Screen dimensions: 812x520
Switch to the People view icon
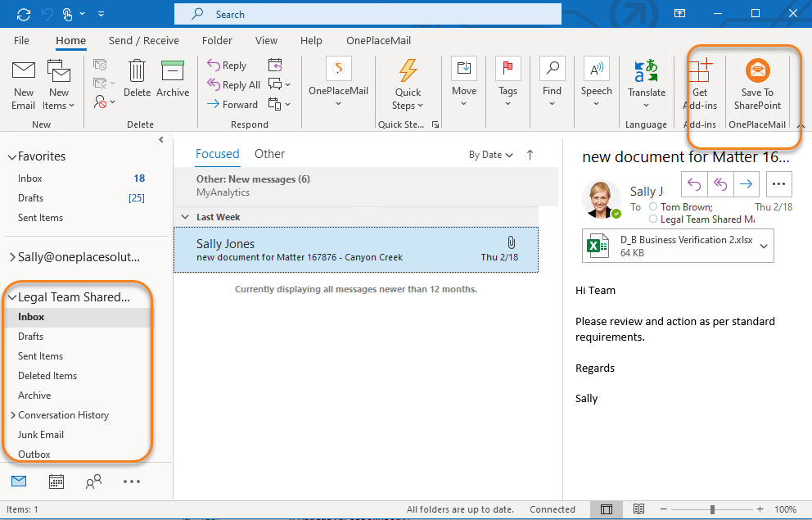coord(94,482)
